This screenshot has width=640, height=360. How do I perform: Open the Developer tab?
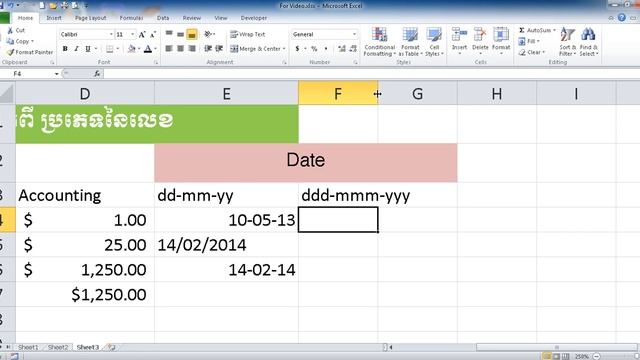pyautogui.click(x=253, y=18)
